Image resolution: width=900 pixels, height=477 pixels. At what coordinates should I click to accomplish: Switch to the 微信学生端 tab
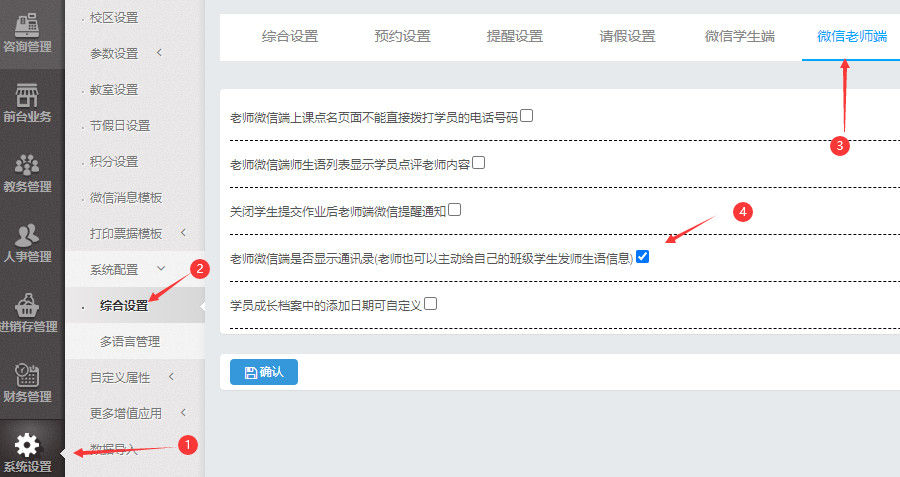tap(740, 36)
